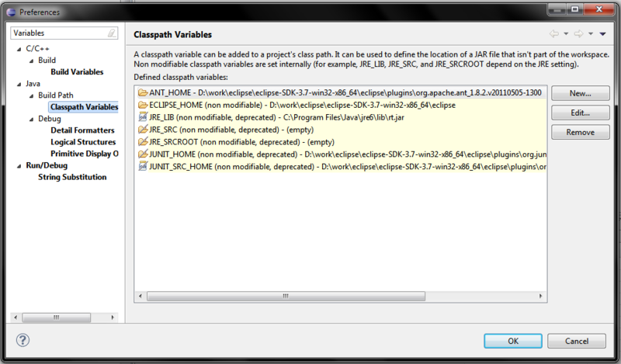This screenshot has height=364, width=621.
Task: Select Logical Structures in the tree
Action: pos(83,142)
